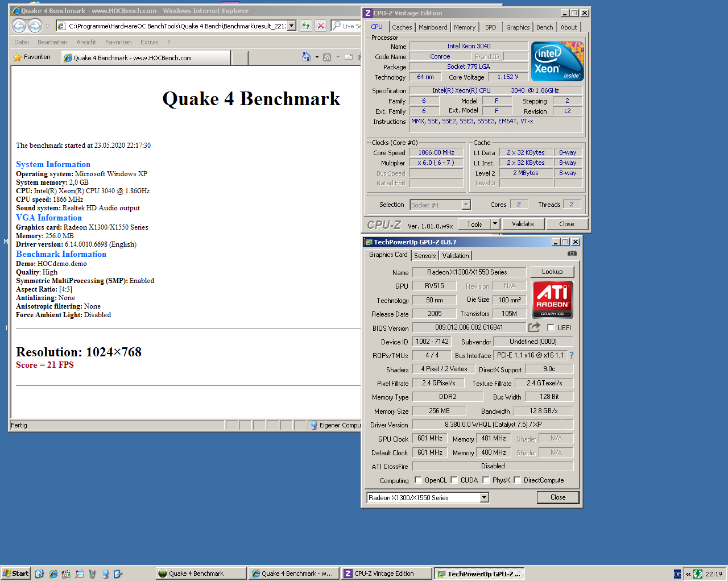Click the Close button in GPU-Z
This screenshot has width=728, height=582.
point(558,497)
